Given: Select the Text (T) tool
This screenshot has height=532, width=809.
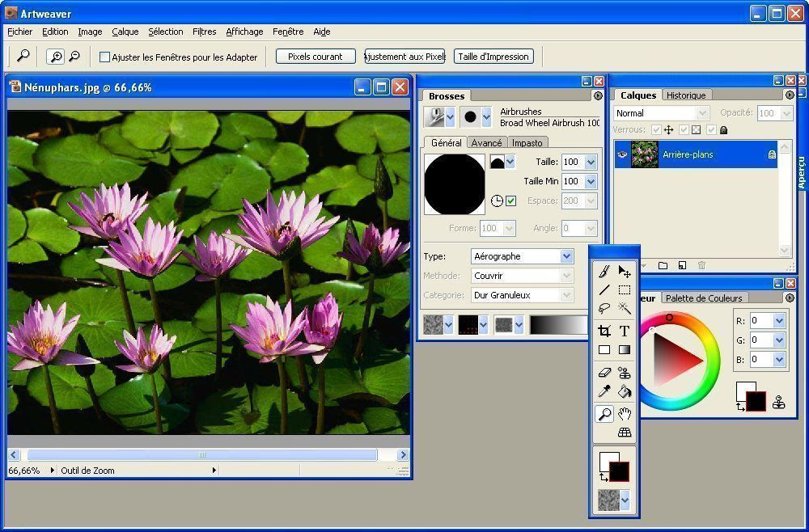Looking at the screenshot, I should click(625, 331).
